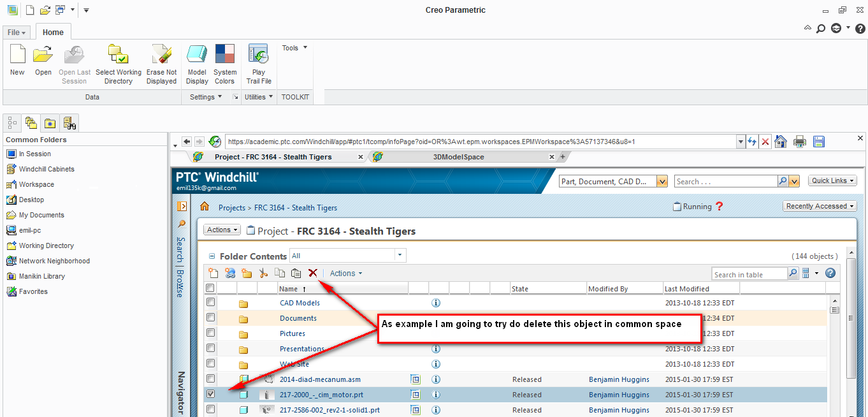The height and width of the screenshot is (417, 868).
Task: Select Favorites navigator tab icon
Action: [x=50, y=122]
